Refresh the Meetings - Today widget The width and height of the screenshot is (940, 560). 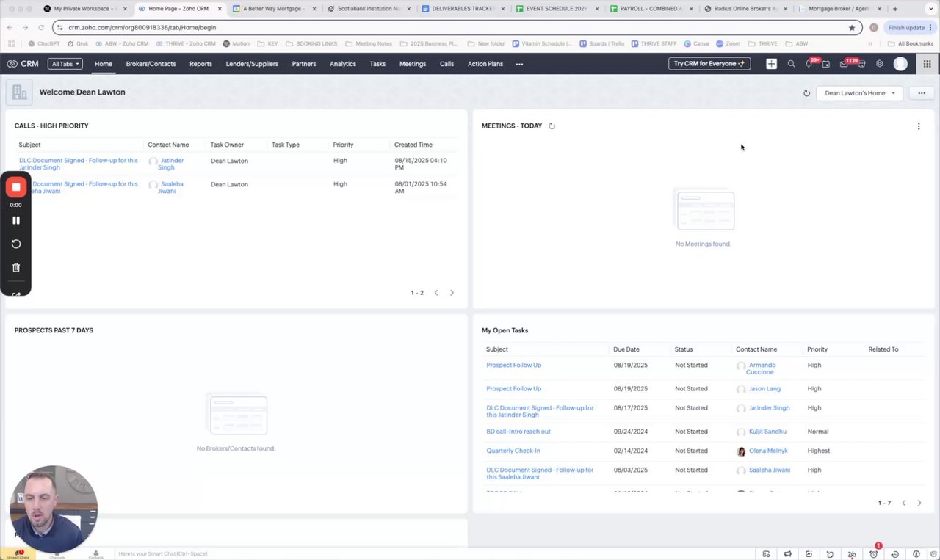(552, 126)
